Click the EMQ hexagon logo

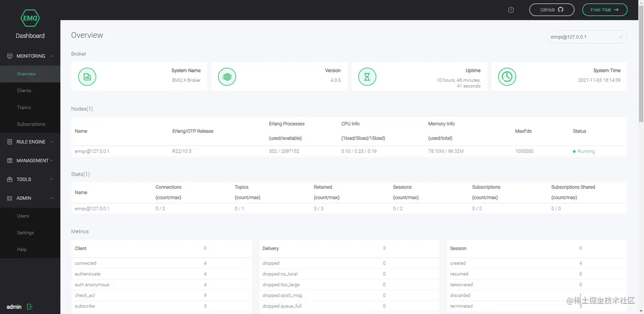click(30, 18)
